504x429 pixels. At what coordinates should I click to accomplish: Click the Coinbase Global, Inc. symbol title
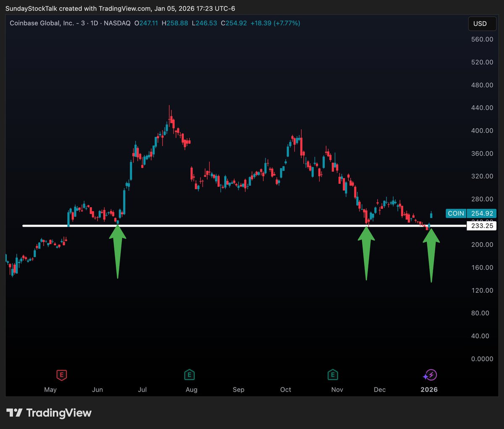tap(42, 23)
